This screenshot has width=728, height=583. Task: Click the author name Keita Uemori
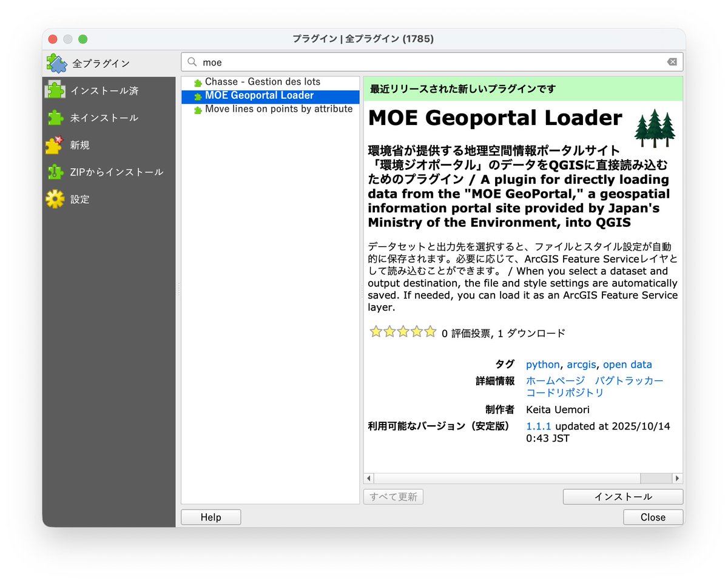(558, 409)
